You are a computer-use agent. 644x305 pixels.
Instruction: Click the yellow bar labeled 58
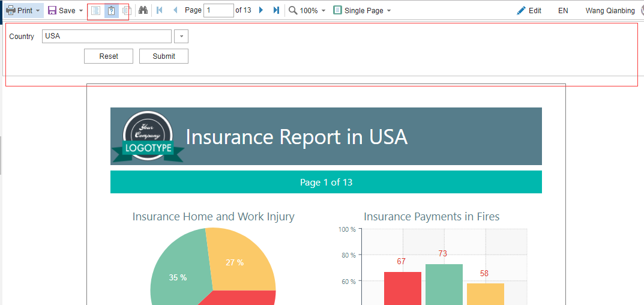coord(486,294)
